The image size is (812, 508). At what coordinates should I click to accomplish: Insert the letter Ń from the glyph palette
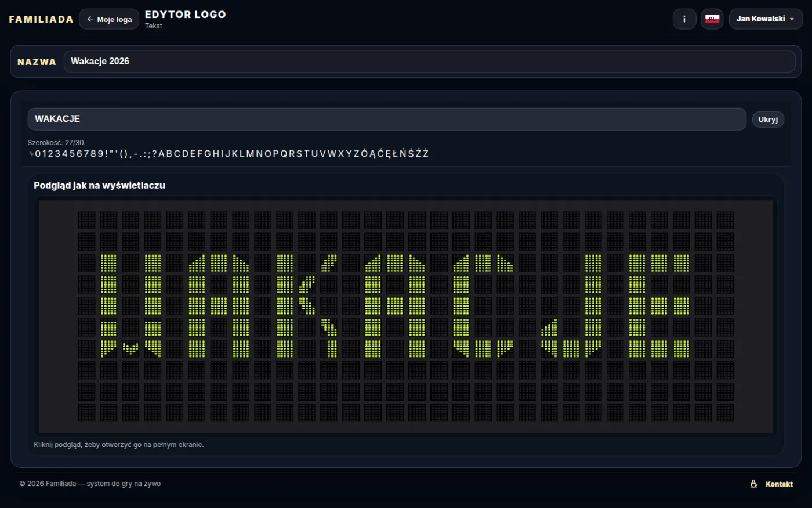pyautogui.click(x=404, y=154)
